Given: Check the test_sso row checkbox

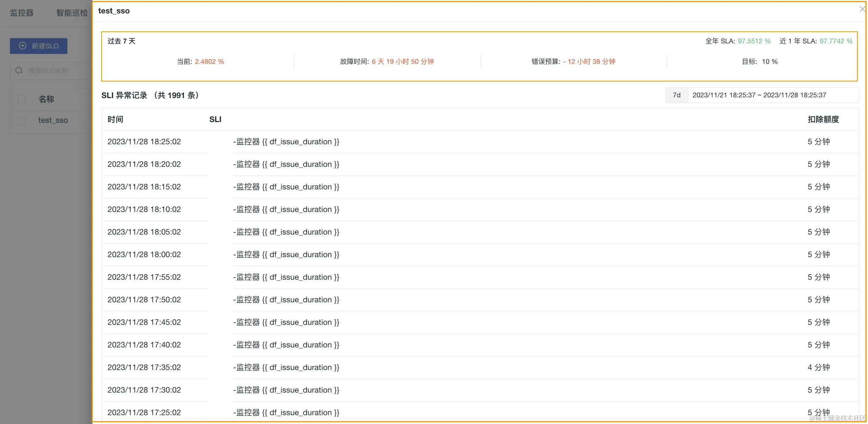Looking at the screenshot, I should [x=22, y=121].
